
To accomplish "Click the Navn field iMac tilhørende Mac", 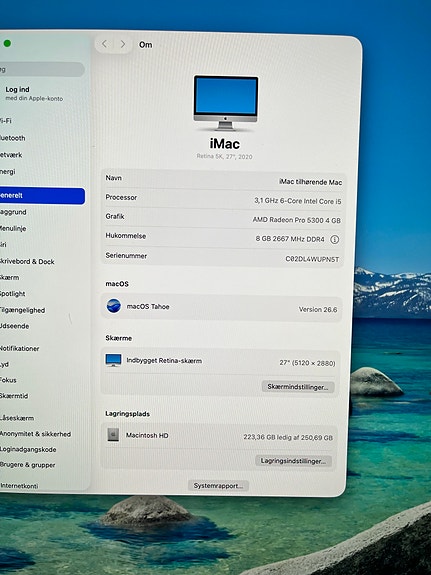I will (223, 180).
